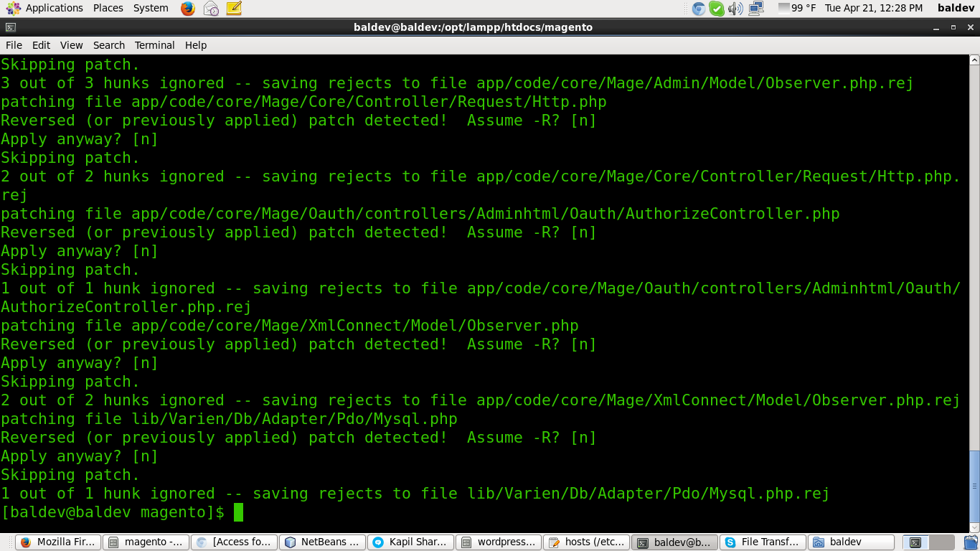Maximize the terminal window
The image size is (980, 551).
[953, 27]
